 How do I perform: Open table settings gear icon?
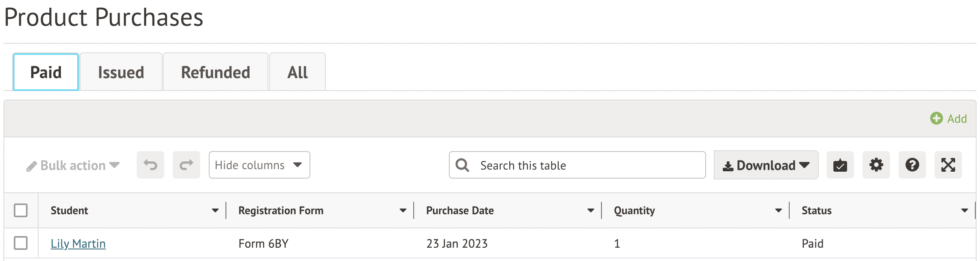[x=876, y=165]
